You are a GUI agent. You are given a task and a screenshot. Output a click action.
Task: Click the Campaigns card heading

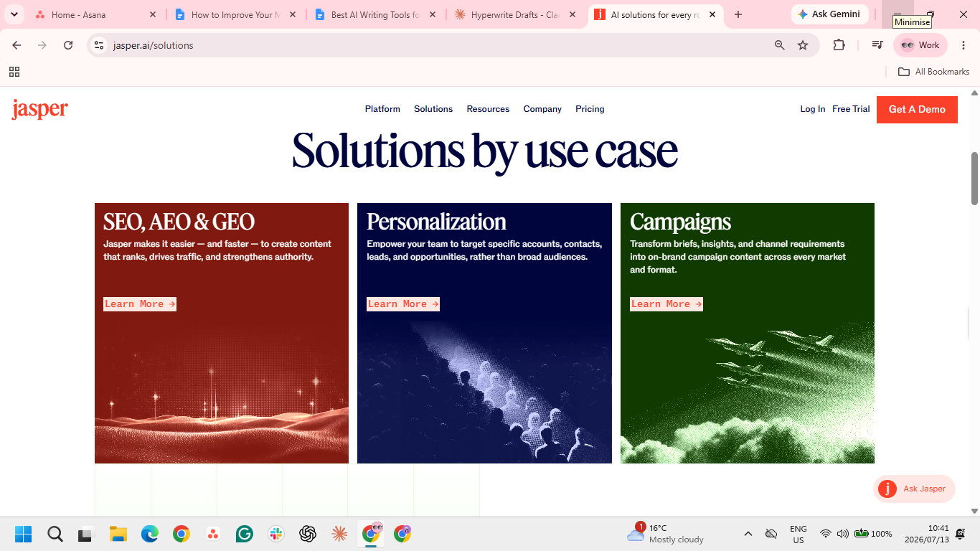coord(680,222)
